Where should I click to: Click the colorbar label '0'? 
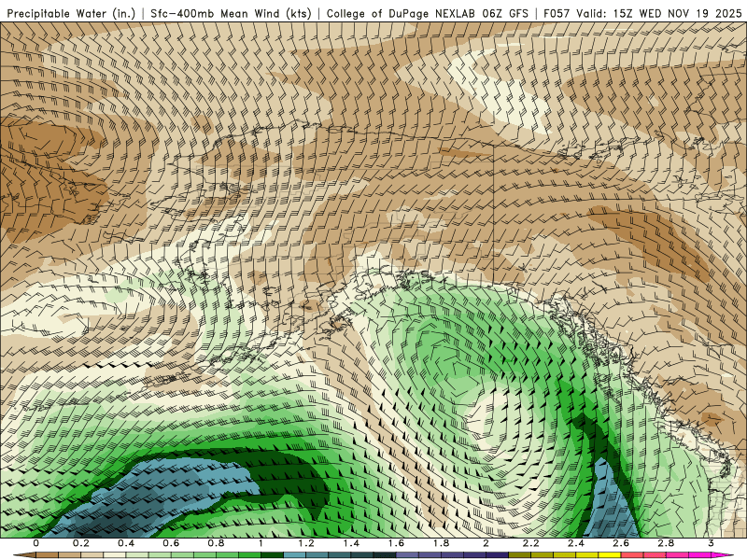tap(36, 543)
